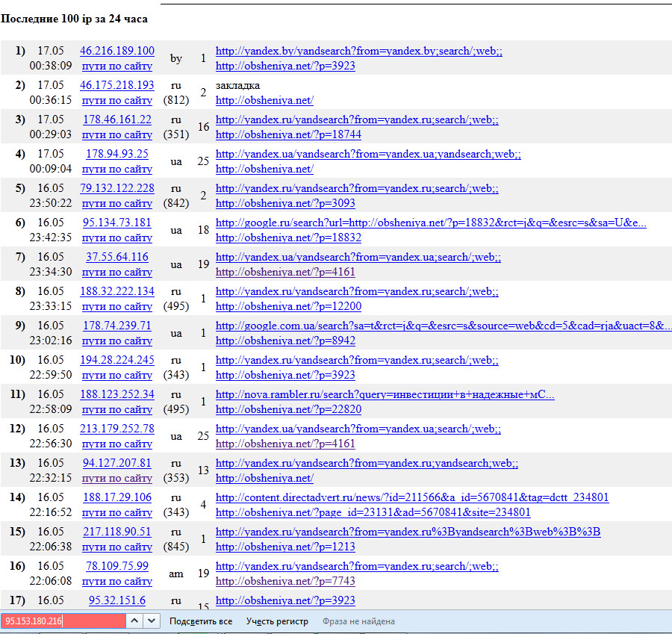Select heading 'Последние 100 ip за 24 часа'
Image resolution: width=672 pixels, height=634 pixels.
click(74, 19)
